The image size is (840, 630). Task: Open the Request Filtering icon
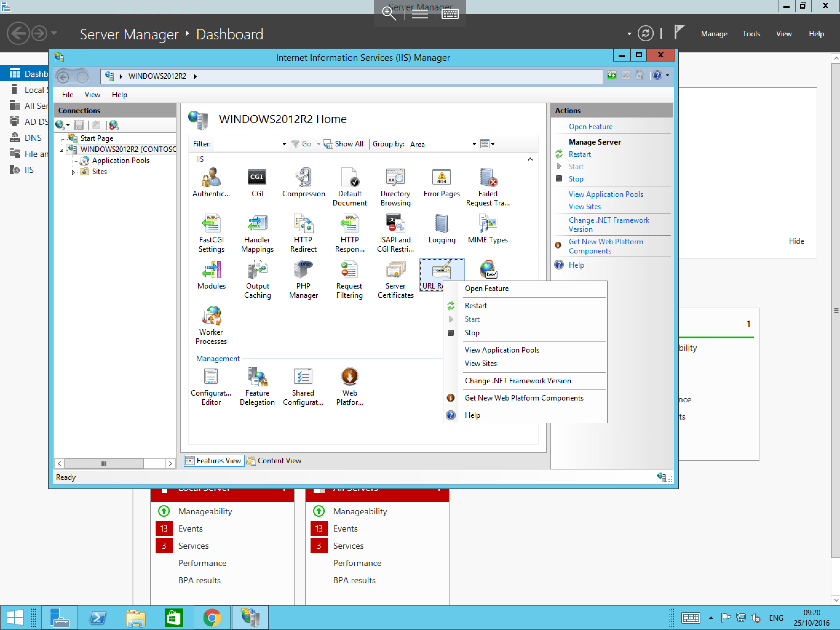coord(349,270)
